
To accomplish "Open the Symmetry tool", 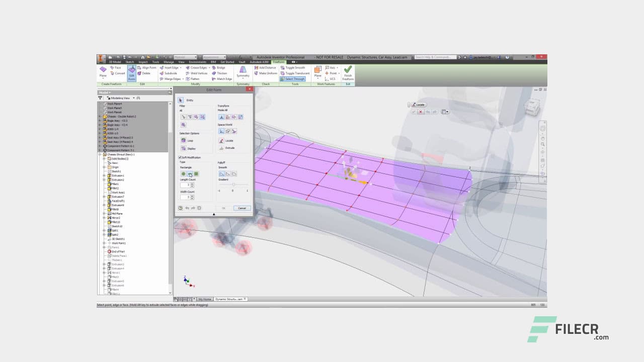I will point(243,71).
